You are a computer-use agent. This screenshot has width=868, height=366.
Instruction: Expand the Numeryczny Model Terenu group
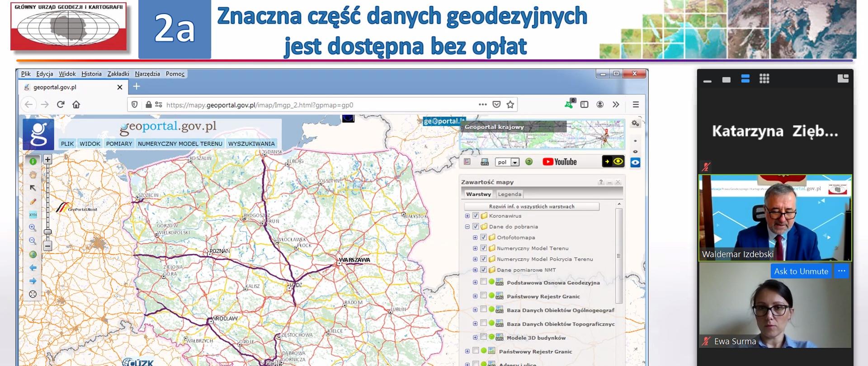475,248
